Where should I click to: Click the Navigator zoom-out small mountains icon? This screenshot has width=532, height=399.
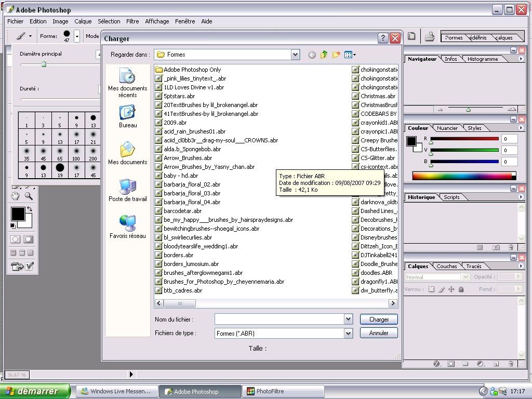(441, 110)
